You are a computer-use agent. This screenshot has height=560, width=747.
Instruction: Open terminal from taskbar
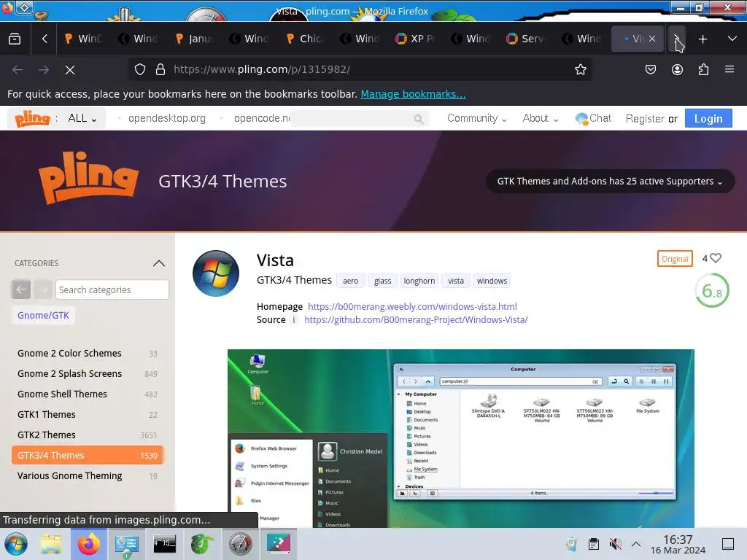pos(164,544)
